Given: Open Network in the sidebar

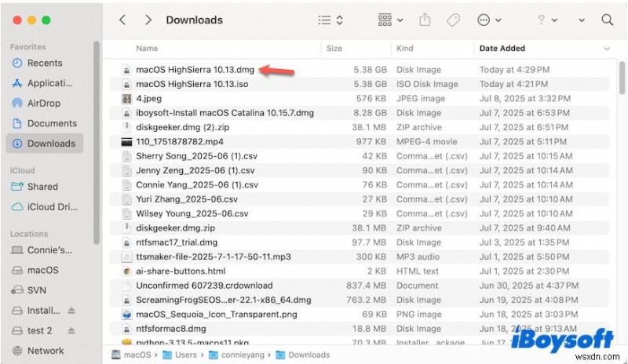Looking at the screenshot, I should pos(45,351).
